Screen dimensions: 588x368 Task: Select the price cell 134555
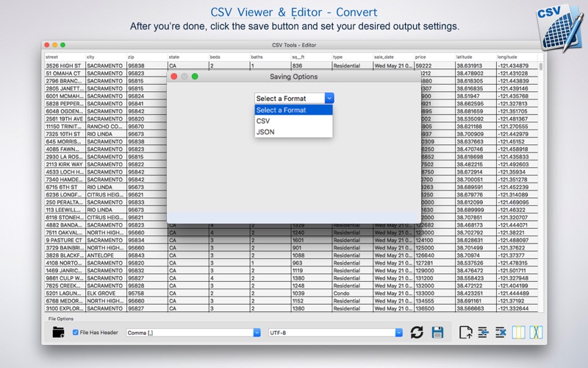(434, 301)
